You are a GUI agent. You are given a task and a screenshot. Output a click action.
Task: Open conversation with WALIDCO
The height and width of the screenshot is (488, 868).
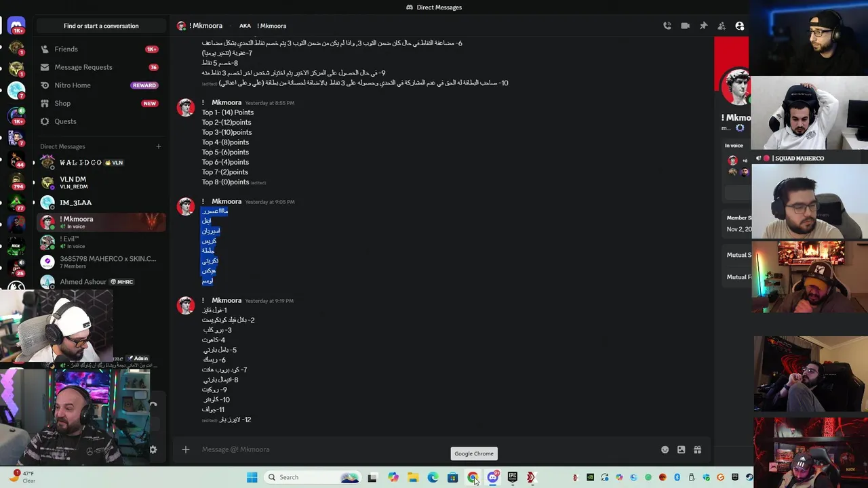[101, 163]
